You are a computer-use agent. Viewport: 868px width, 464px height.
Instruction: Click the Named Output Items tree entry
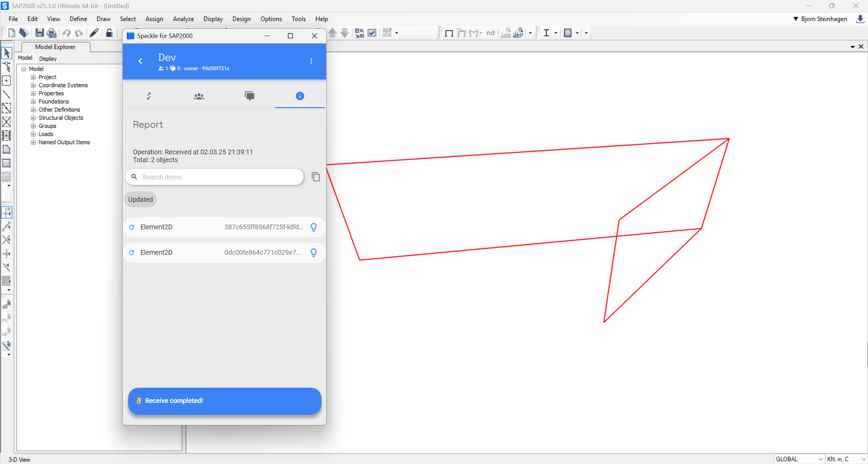click(64, 142)
